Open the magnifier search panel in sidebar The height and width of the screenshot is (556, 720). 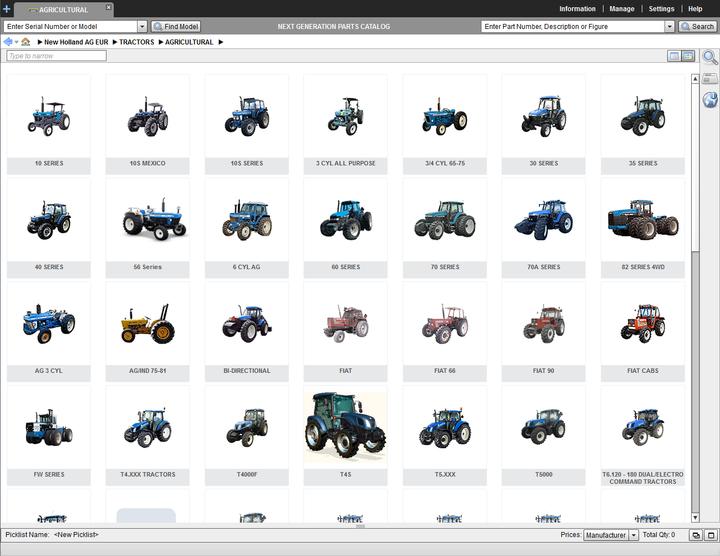(710, 57)
